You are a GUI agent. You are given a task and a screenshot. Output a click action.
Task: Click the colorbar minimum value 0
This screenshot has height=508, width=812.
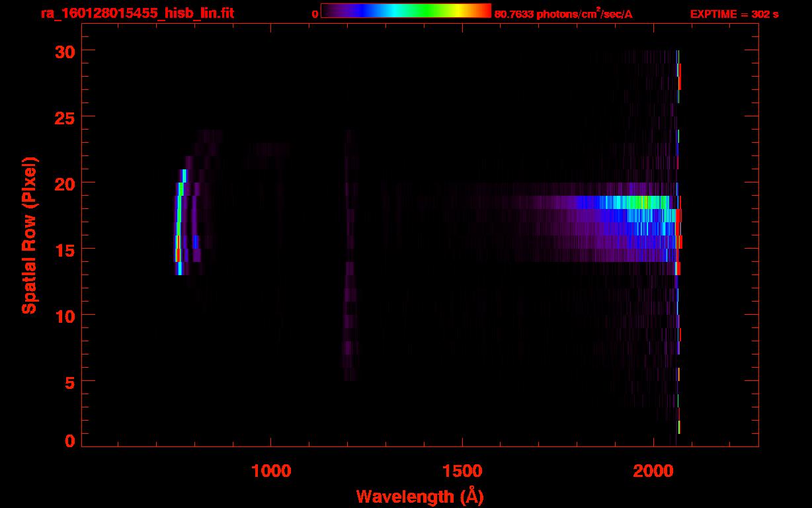click(315, 13)
